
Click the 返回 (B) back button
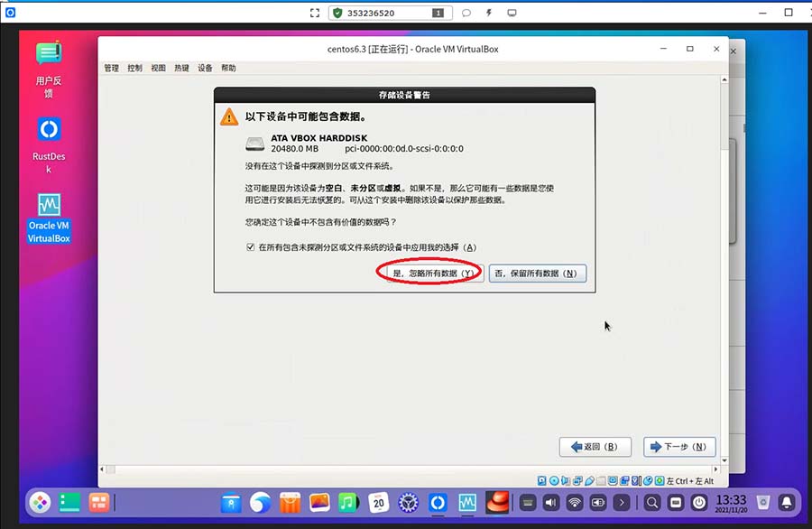point(595,447)
